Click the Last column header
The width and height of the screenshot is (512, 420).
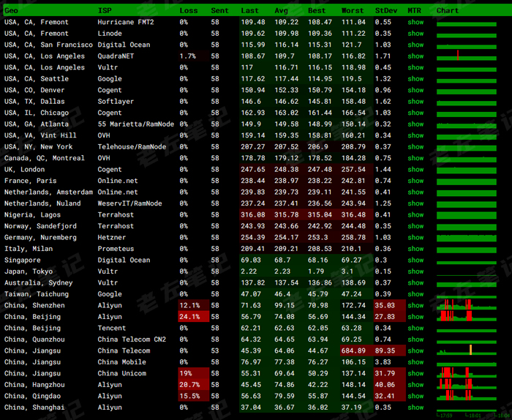[250, 10]
